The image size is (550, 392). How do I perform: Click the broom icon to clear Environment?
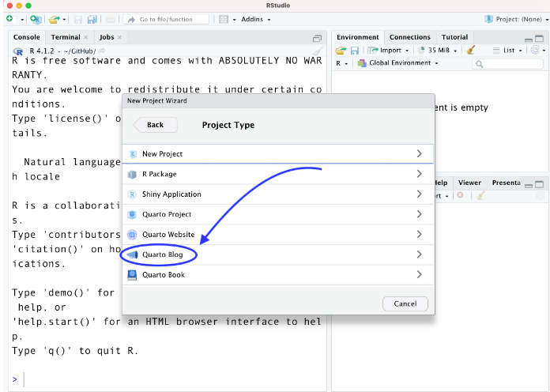[470, 50]
